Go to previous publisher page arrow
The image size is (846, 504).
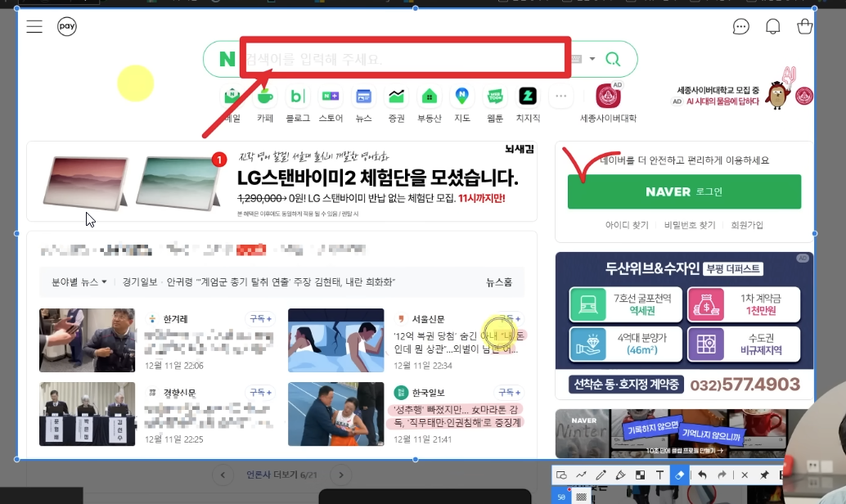click(x=223, y=475)
